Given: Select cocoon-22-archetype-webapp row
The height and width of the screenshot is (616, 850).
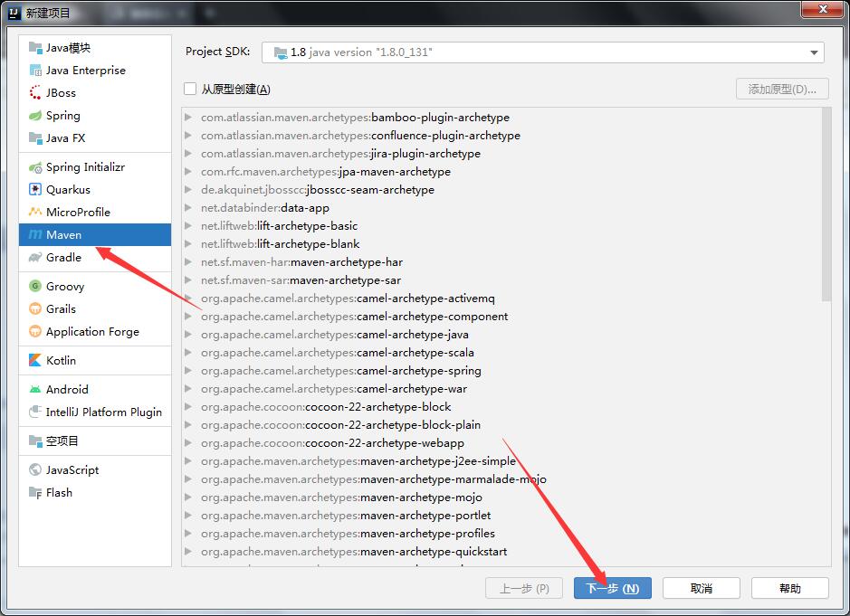Looking at the screenshot, I should (x=501, y=443).
